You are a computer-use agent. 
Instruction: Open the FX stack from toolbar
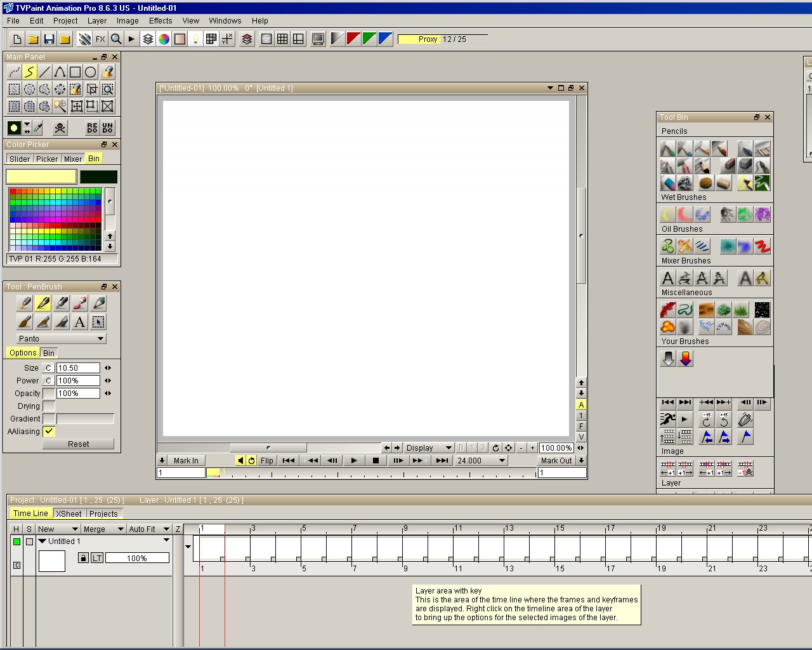[x=100, y=39]
